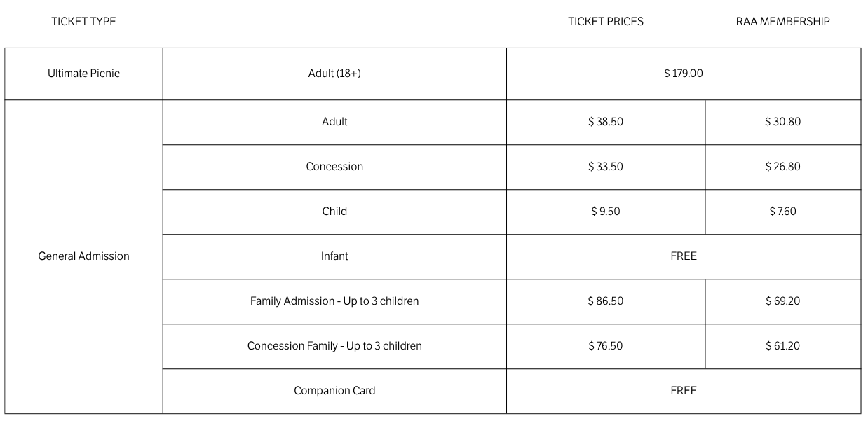This screenshot has width=868, height=421.
Task: Click Family Admission - Up to 3 children
Action: tap(334, 301)
